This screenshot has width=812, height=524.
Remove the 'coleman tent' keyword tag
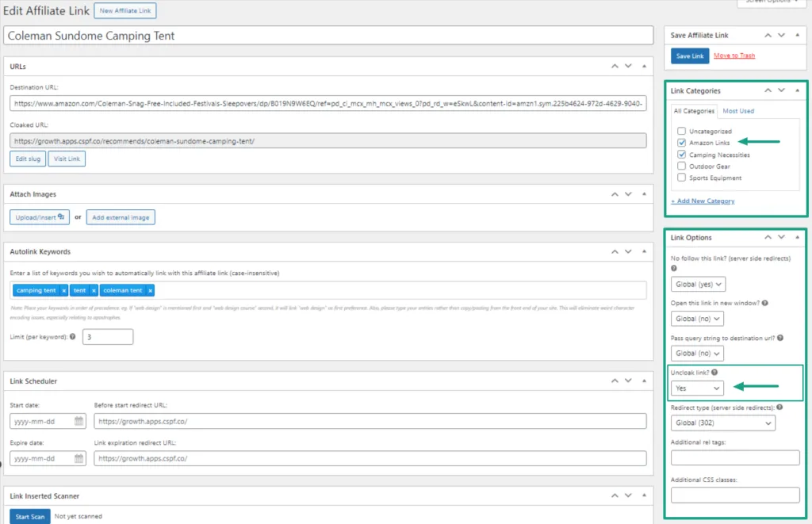[150, 291]
